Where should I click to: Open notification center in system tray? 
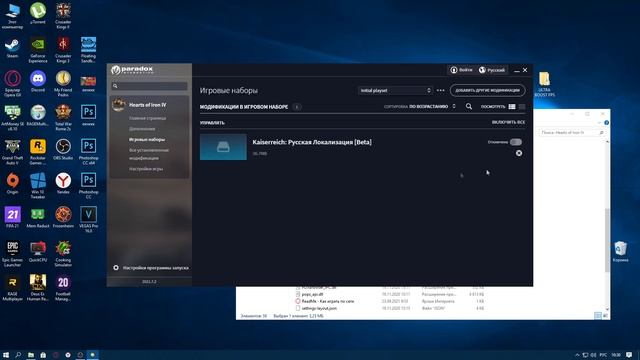(629, 355)
